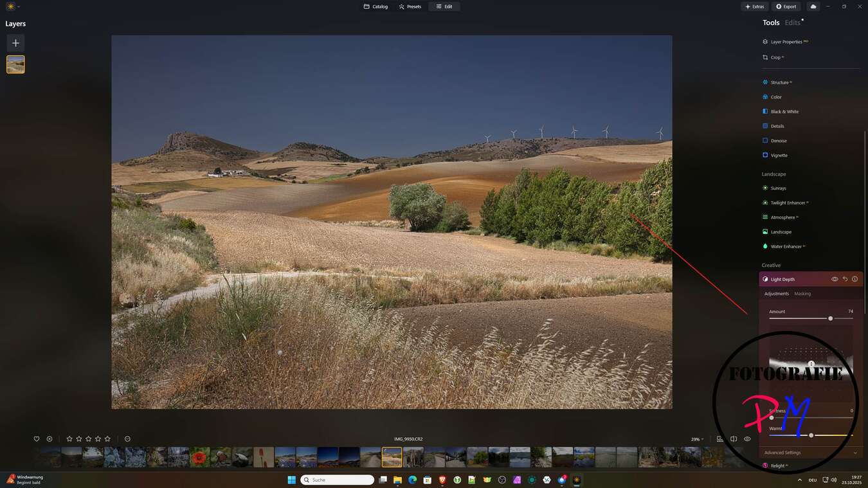Toggle original preview eye below the canvas
Screen dimensions: 868x488
click(747, 439)
